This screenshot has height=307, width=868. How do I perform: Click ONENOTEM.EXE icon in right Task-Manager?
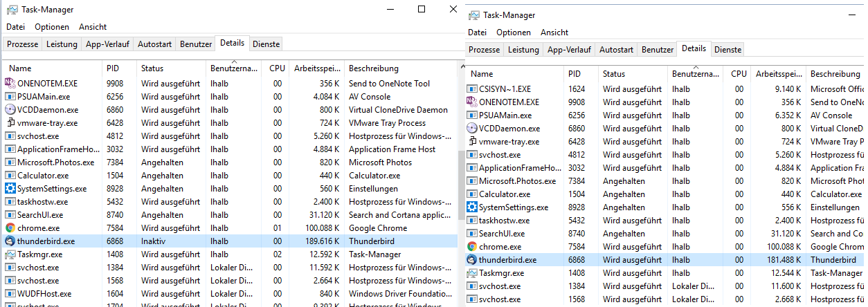[x=471, y=102]
